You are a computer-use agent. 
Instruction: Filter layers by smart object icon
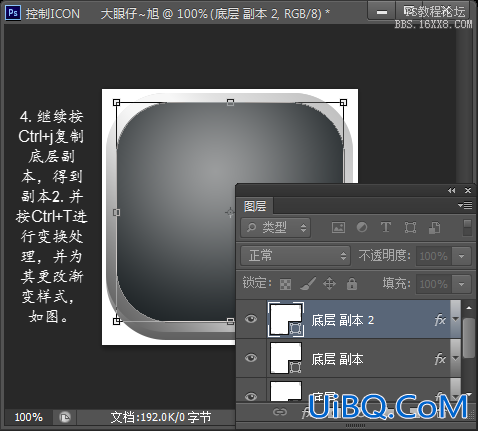coord(434,228)
